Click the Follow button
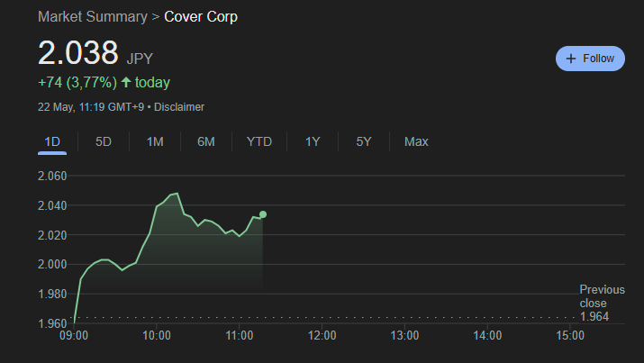 coord(590,59)
